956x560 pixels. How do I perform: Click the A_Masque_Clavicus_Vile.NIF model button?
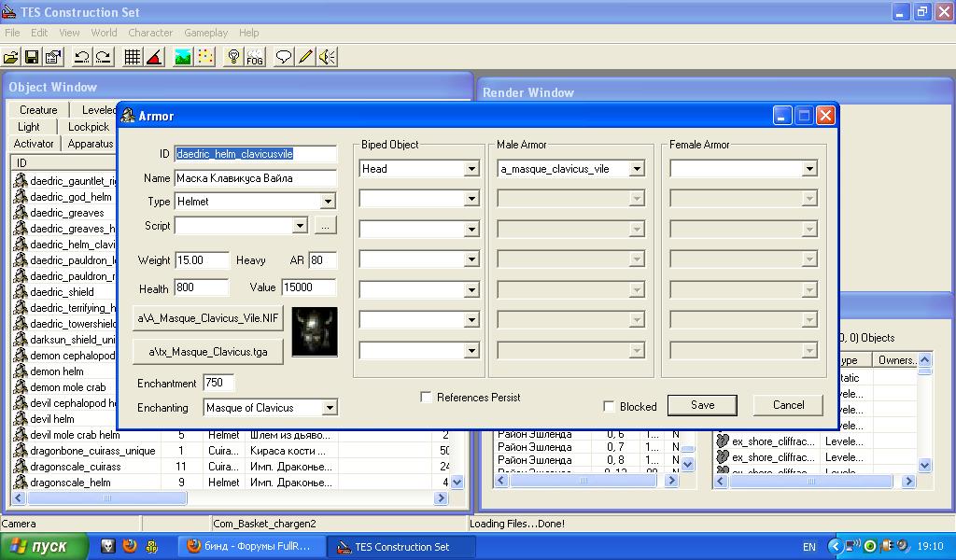(x=208, y=318)
